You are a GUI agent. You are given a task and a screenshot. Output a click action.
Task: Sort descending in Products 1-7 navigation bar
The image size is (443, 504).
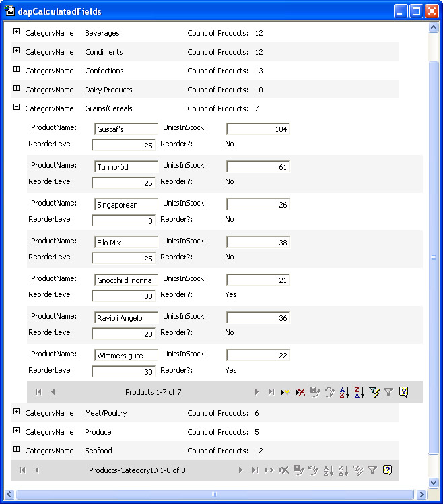point(359,392)
